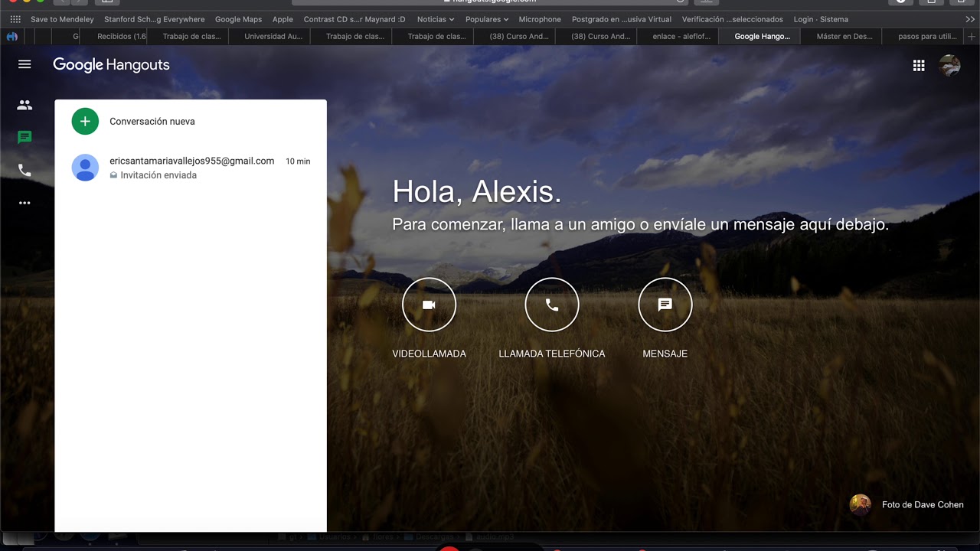Image resolution: width=980 pixels, height=551 pixels.
Task: Start a message with the chat bubble circle icon
Action: point(665,305)
